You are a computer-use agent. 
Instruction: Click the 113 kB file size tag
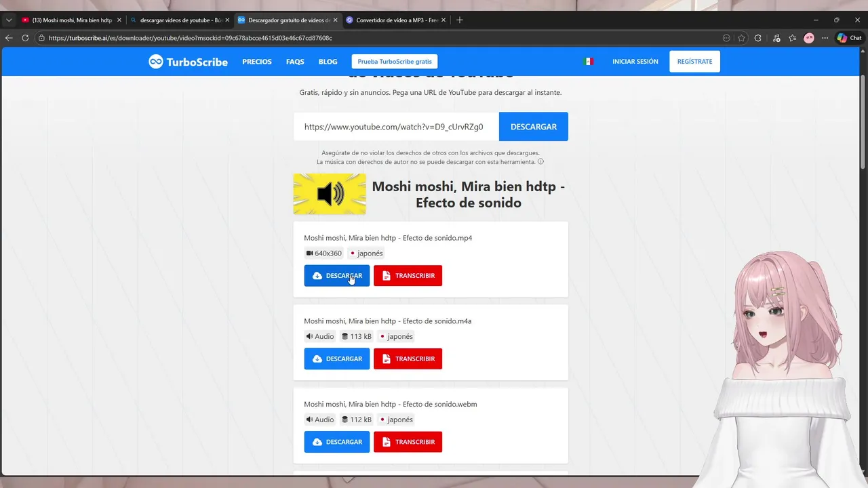coord(357,336)
